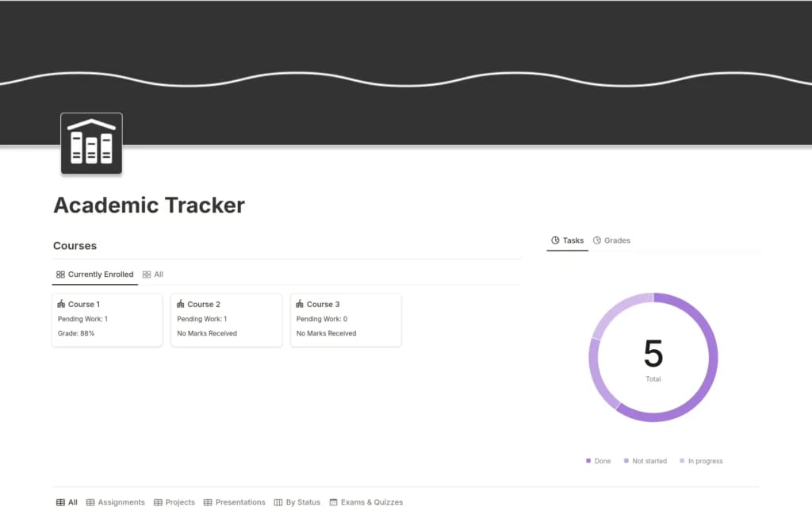Show All courses gallery view
The width and height of the screenshot is (812, 507).
(153, 275)
